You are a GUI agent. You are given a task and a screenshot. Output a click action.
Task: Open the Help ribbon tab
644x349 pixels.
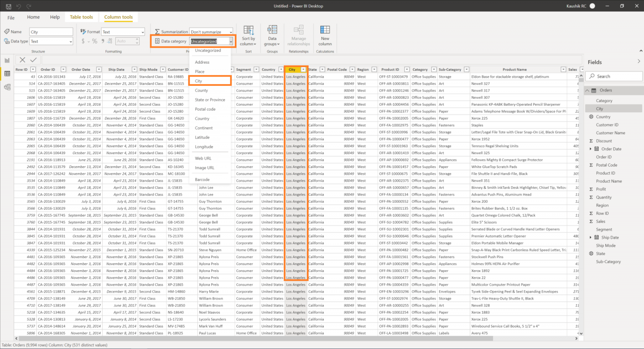(x=55, y=17)
